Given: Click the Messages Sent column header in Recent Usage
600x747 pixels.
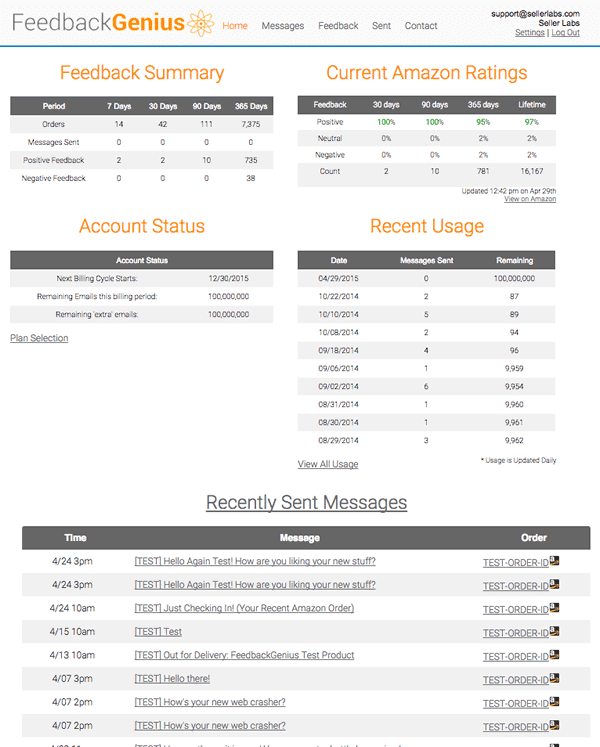Looking at the screenshot, I should tap(426, 260).
